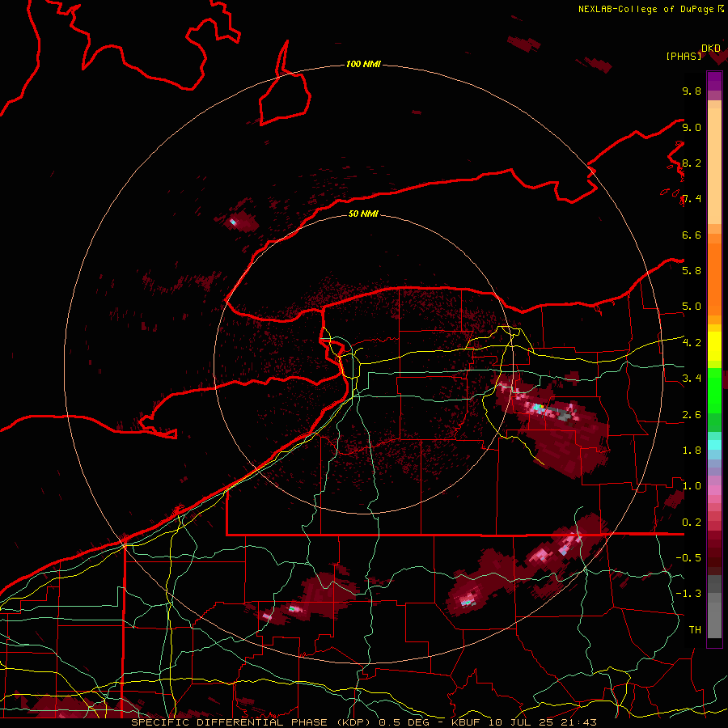
Task: Click the 100 NMI range ring label
Action: (x=363, y=64)
